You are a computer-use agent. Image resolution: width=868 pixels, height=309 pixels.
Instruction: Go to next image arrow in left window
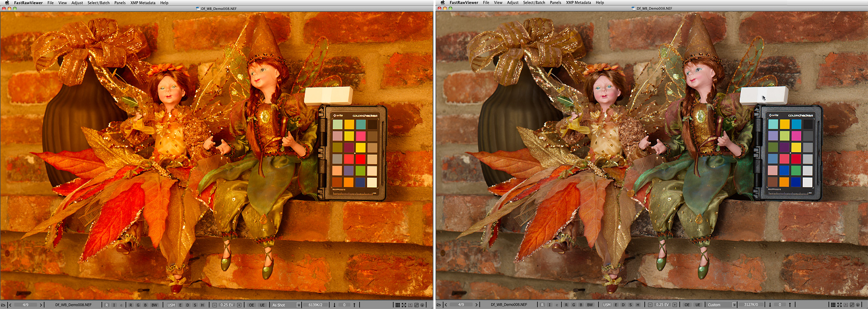(41, 305)
